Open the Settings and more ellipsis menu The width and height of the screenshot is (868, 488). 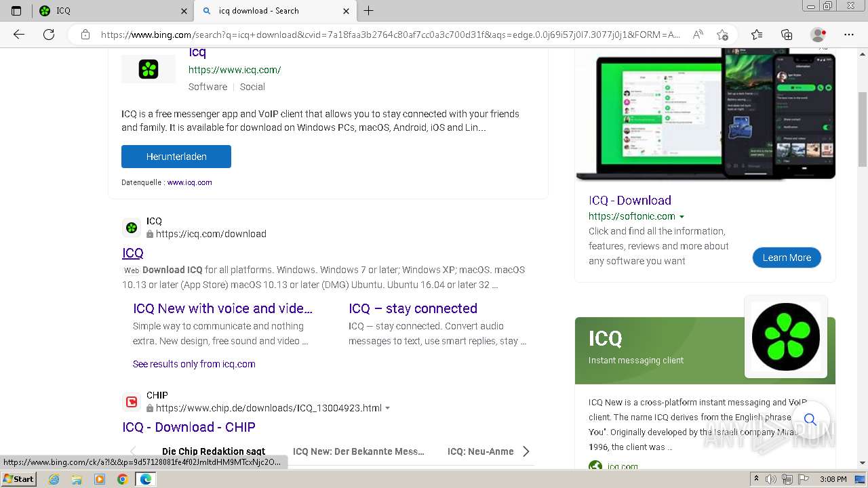[x=849, y=35]
